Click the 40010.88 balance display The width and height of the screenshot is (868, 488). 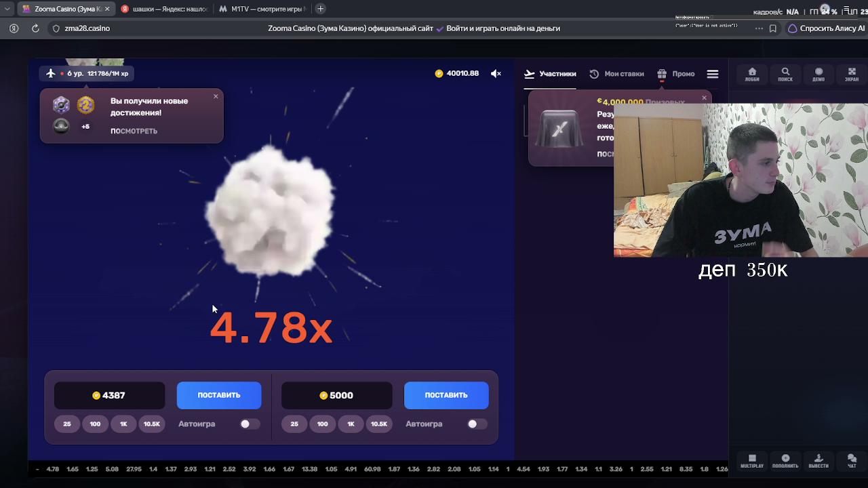click(x=457, y=73)
